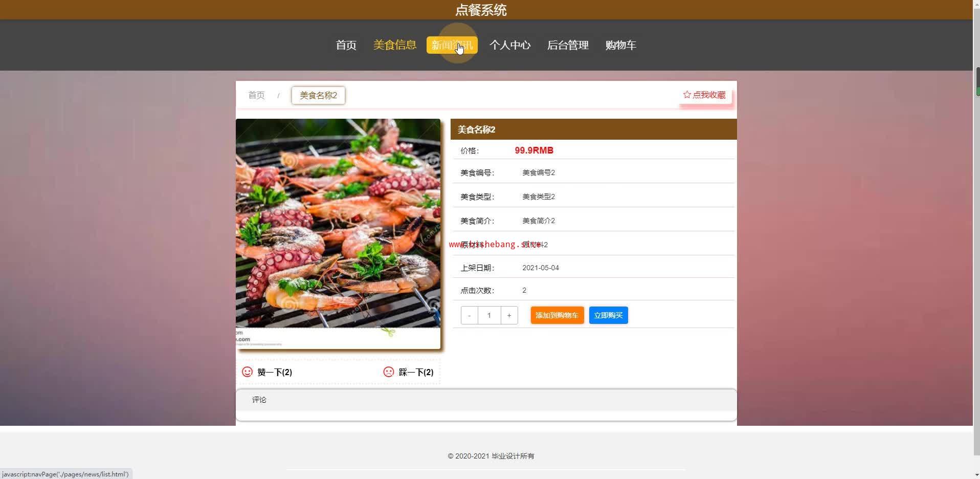The width and height of the screenshot is (980, 479).
Task: Open the 评论 comments tab
Action: (x=259, y=400)
